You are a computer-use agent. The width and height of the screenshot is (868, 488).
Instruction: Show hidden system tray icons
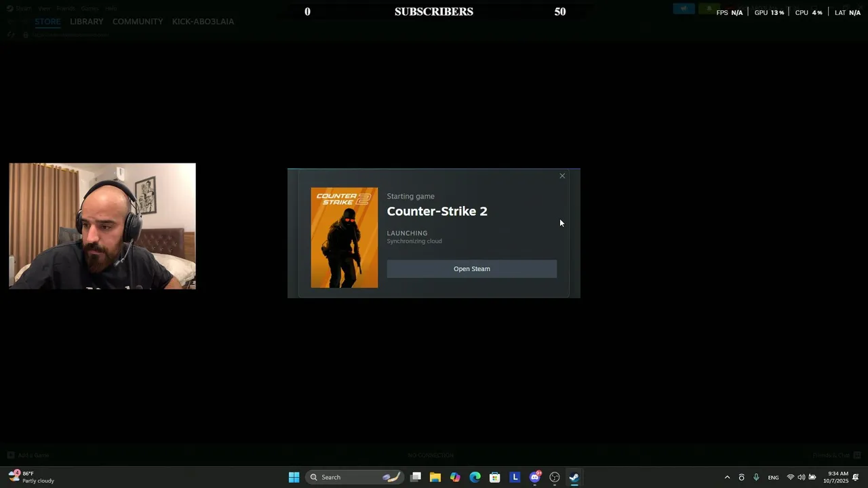point(727,478)
